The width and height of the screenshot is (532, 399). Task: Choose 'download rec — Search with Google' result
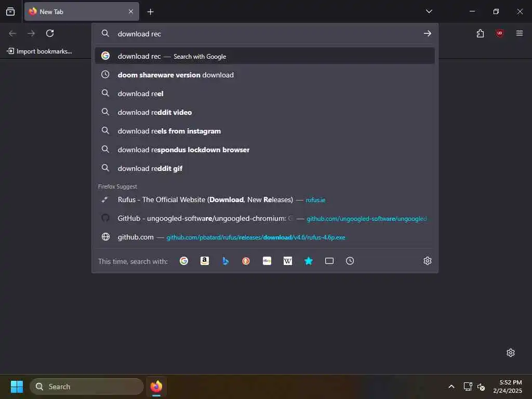[264, 56]
